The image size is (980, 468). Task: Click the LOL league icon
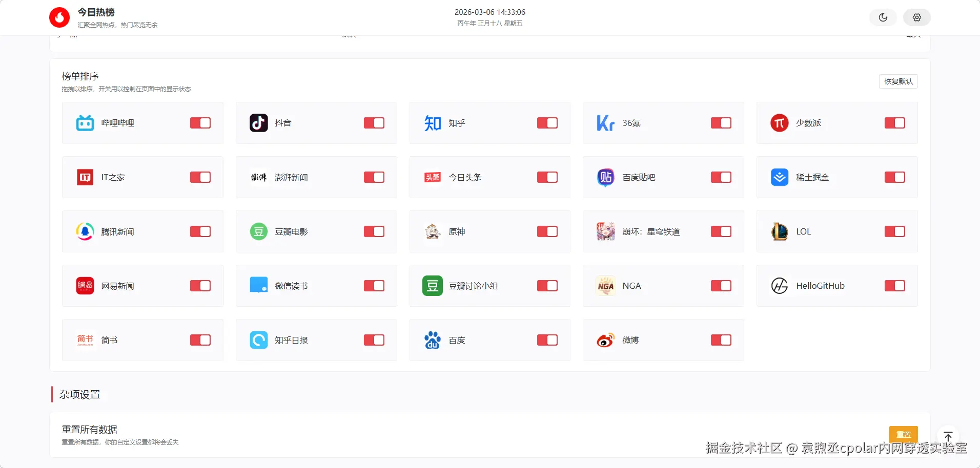[780, 231]
